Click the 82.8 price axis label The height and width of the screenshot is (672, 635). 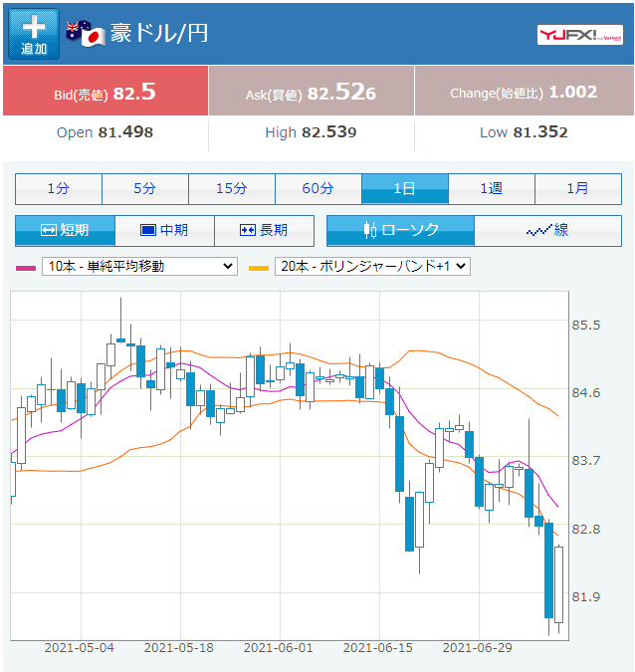(x=586, y=530)
